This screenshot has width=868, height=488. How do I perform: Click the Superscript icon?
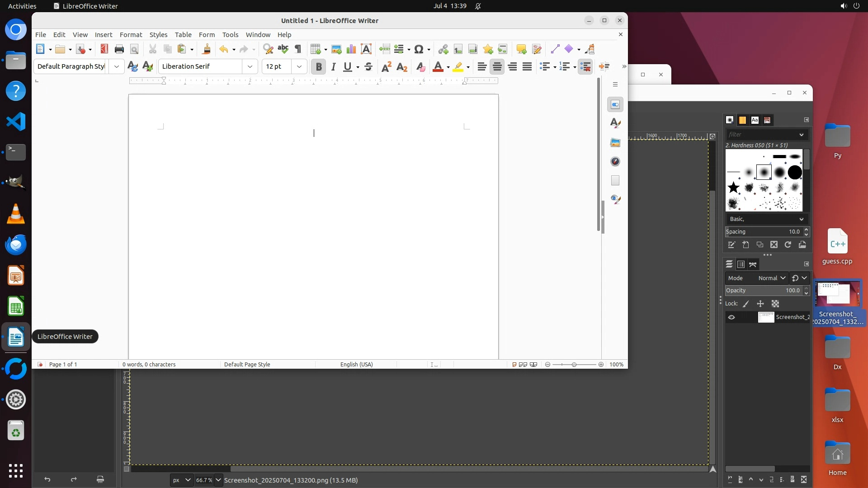click(x=386, y=67)
